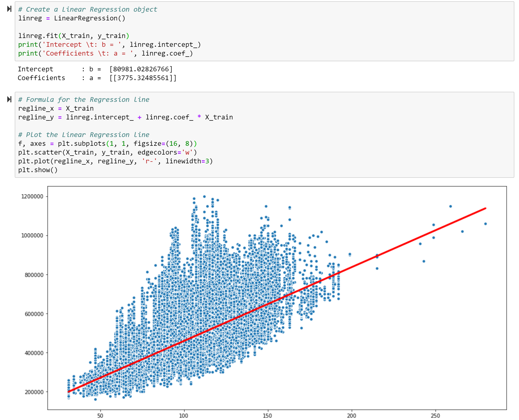The width and height of the screenshot is (519, 420).
Task: Run the Regression Line plotting cell
Action: (x=9, y=99)
